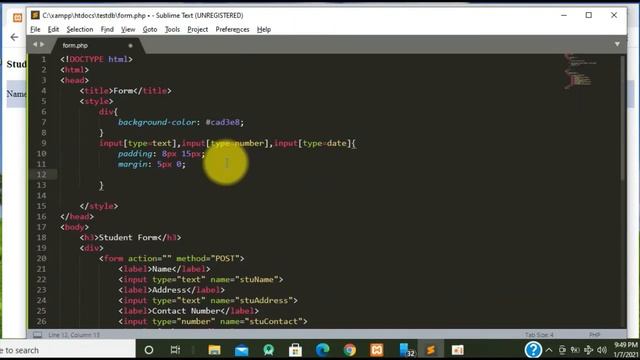Screen dimensions: 640x360
Task: Click the next tab arrow
Action: click(x=42, y=44)
